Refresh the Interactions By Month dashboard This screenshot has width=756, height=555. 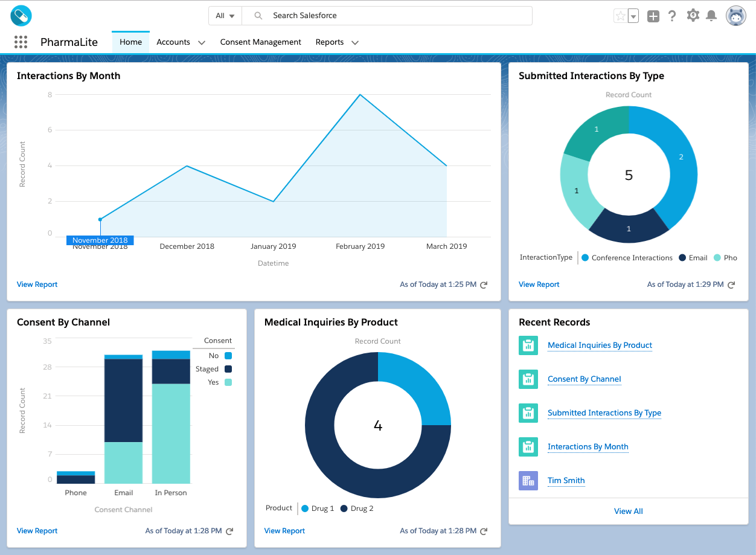[x=483, y=284]
